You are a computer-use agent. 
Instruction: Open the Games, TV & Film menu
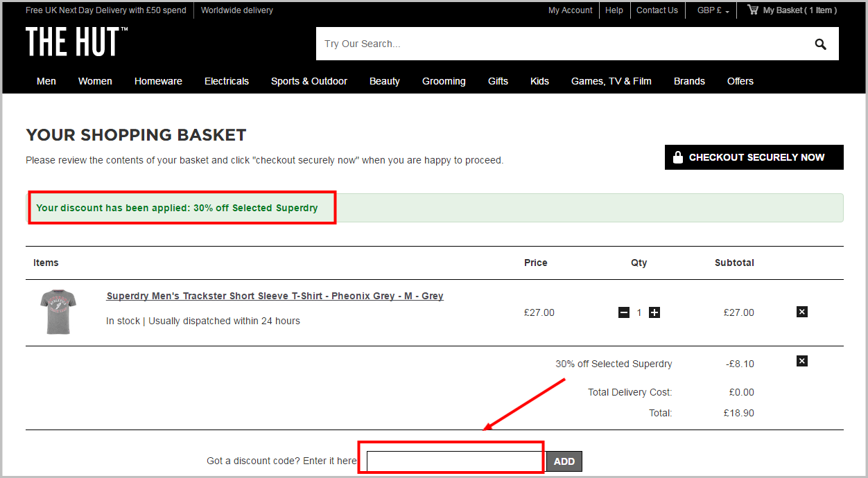tap(611, 81)
